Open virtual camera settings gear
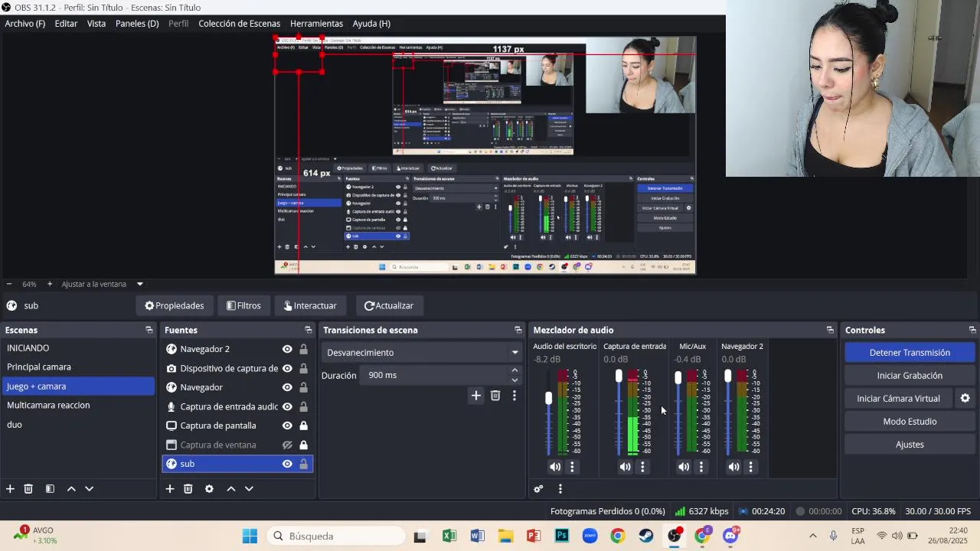980x551 pixels. point(965,399)
